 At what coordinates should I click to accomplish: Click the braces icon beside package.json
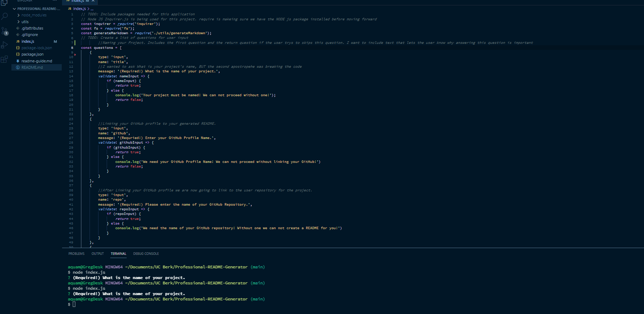[18, 55]
